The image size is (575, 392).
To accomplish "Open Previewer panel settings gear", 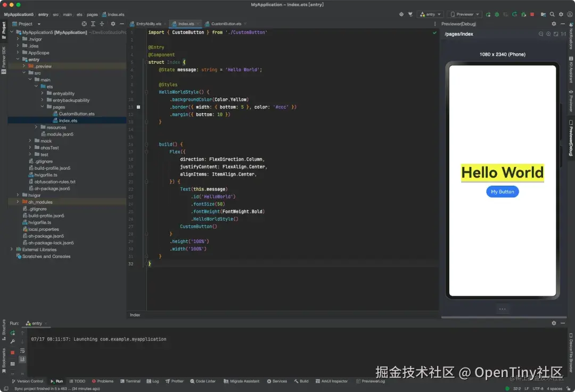I will click(554, 24).
